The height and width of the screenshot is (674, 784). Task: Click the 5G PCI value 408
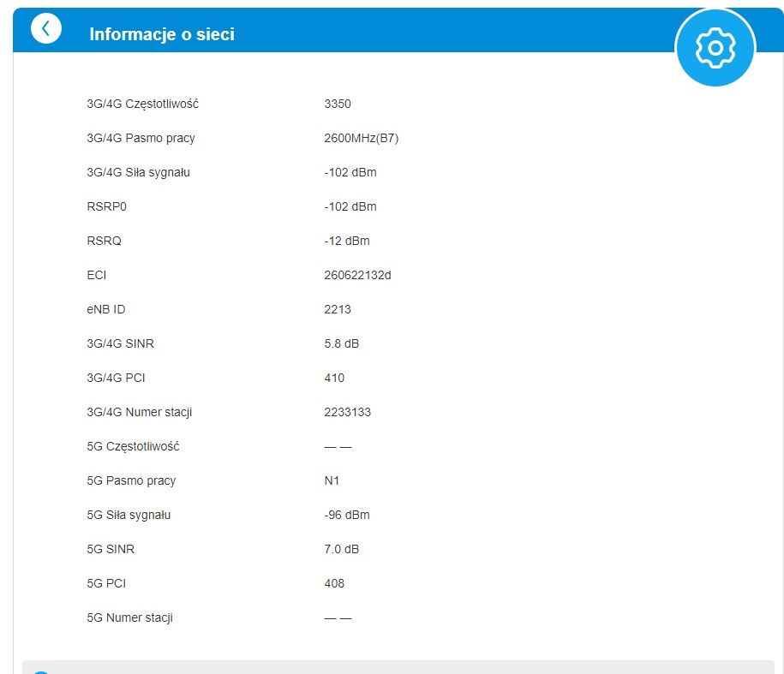[x=334, y=583]
